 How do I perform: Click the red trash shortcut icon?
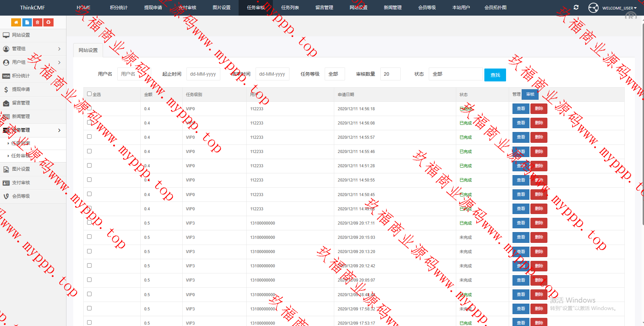[38, 22]
